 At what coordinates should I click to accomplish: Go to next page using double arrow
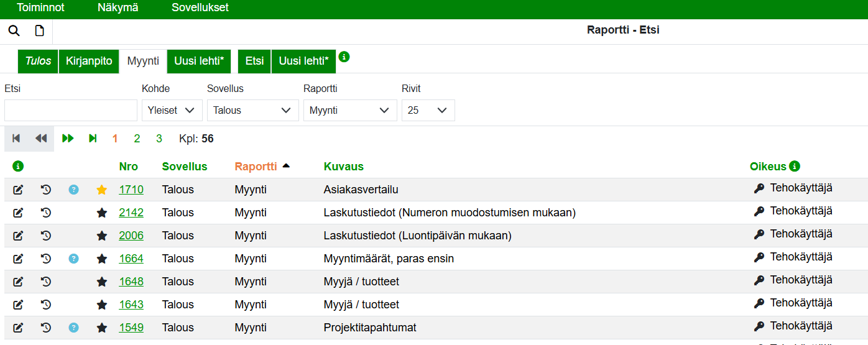[68, 139]
